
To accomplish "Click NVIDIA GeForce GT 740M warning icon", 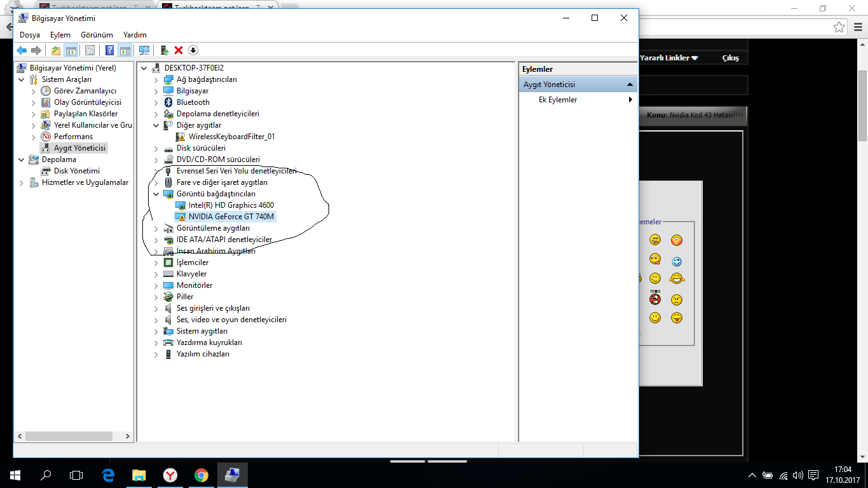I will [x=180, y=217].
